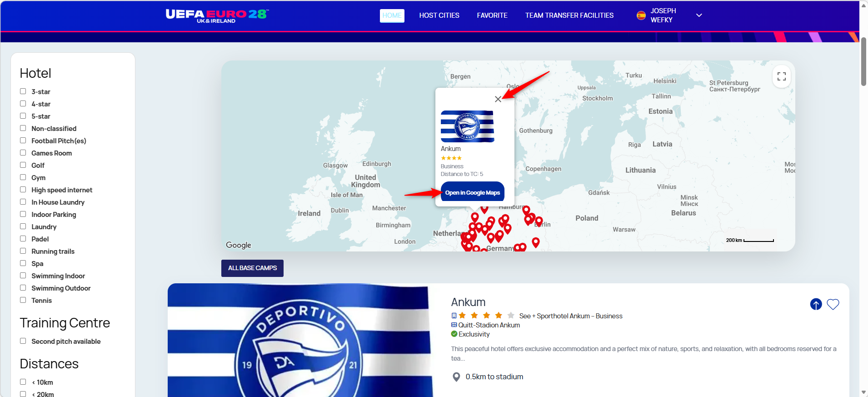Close the Ankum map info popup
The image size is (868, 397).
click(x=498, y=99)
